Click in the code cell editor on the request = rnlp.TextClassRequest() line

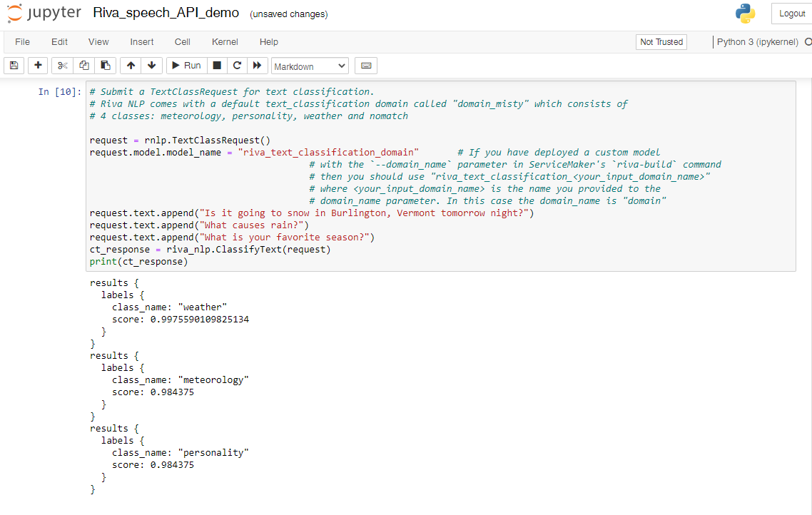point(180,141)
